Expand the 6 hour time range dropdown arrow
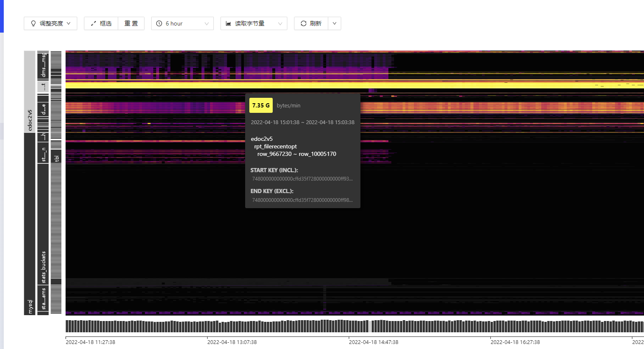This screenshot has width=644, height=349. point(207,24)
